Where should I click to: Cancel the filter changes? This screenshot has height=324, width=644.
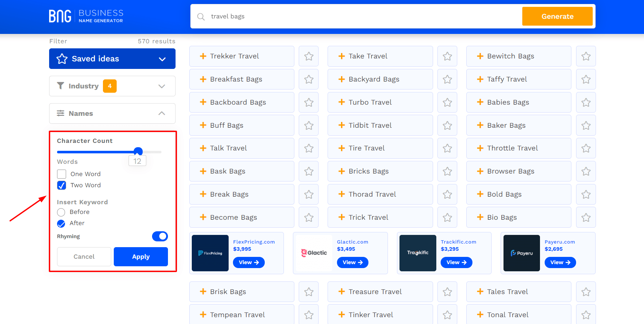[84, 257]
